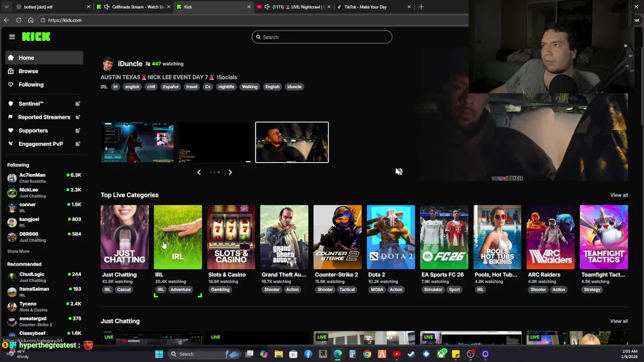Open the Tyceno recommended channel
644x362 pixels.
click(44, 307)
